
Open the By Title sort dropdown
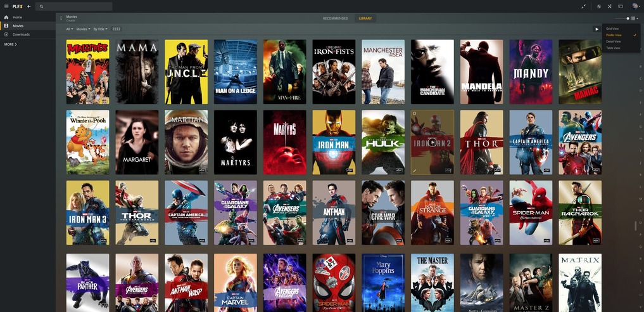click(100, 29)
